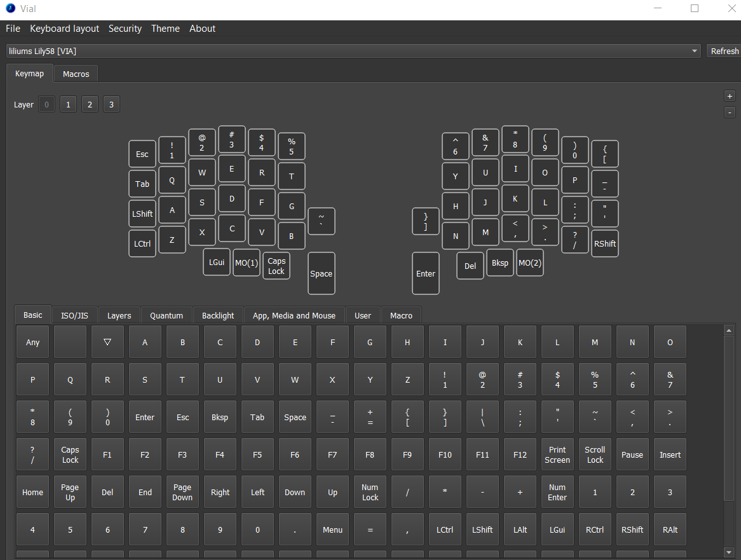741x560 pixels.
Task: Select LCtrl key on the keymap
Action: tap(142, 243)
